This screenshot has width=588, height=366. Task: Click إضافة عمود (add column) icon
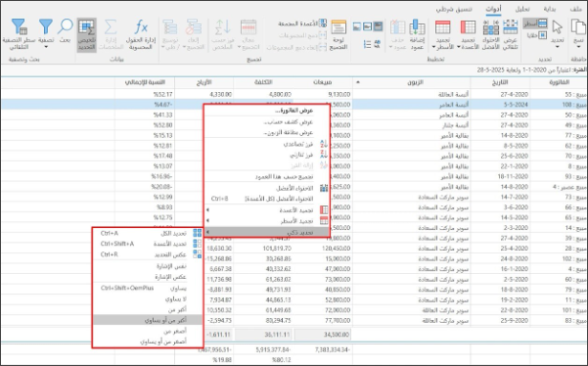417,27
